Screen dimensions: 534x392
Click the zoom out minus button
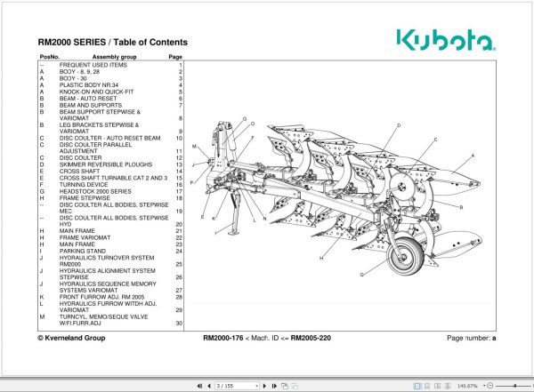tap(490, 386)
